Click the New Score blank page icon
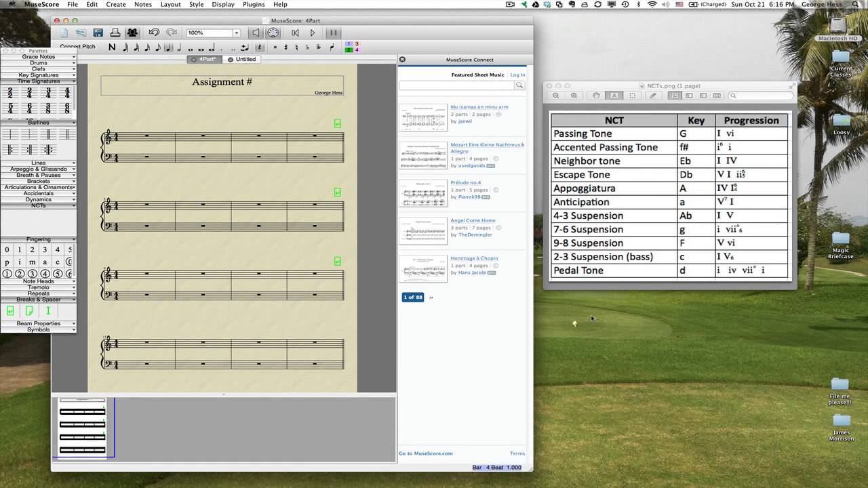This screenshot has height=488, width=868. click(64, 33)
